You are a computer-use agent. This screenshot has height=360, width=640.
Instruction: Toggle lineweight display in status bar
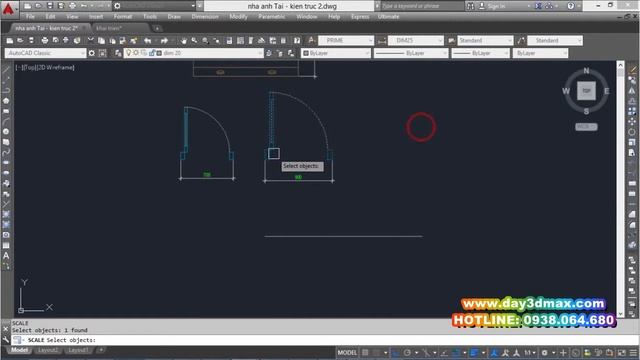click(474, 353)
